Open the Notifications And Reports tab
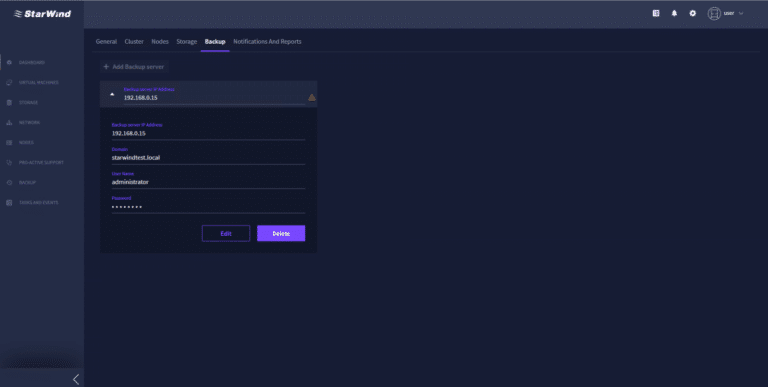 coord(267,42)
